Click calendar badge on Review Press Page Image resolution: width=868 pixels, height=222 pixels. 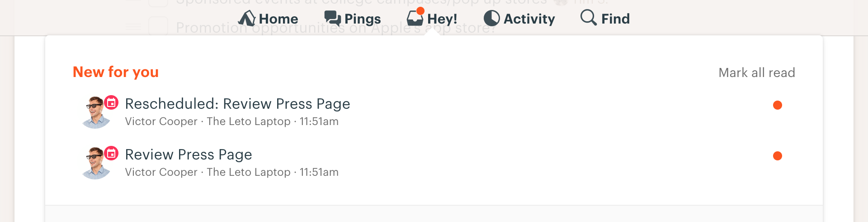pyautogui.click(x=111, y=153)
